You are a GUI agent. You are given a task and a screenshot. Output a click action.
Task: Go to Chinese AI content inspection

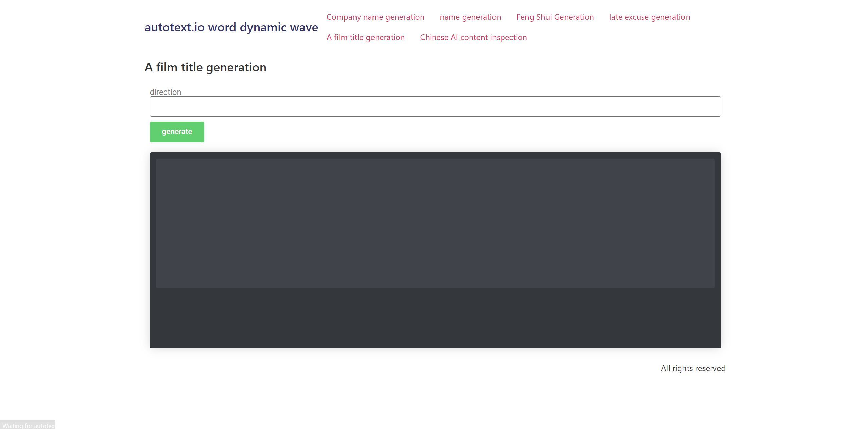click(x=473, y=37)
